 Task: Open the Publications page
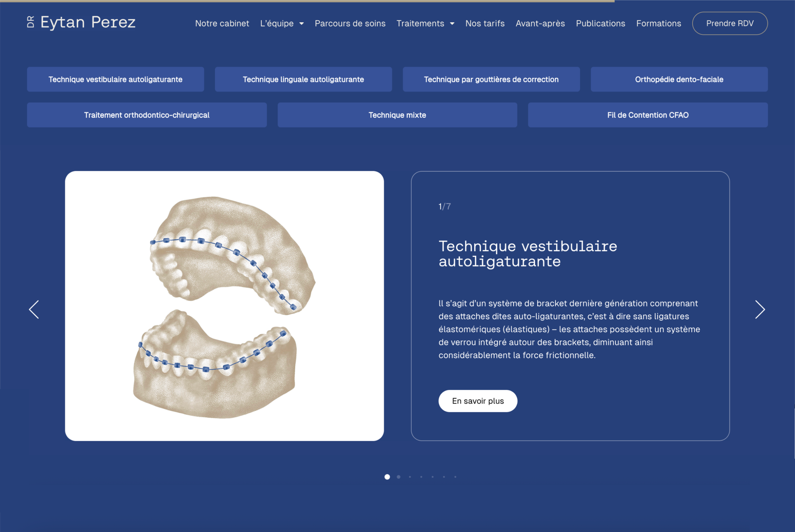point(600,23)
